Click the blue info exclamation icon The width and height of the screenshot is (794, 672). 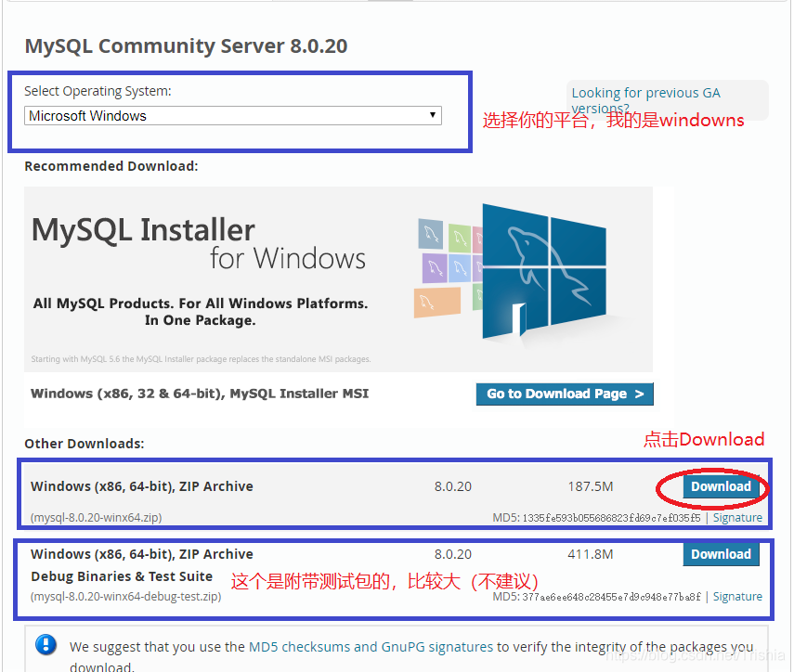(x=46, y=645)
